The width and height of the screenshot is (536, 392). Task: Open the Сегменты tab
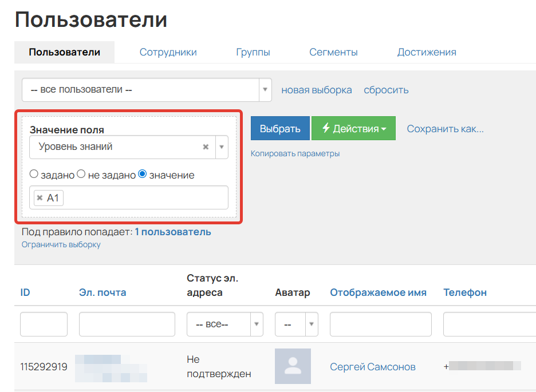point(333,52)
